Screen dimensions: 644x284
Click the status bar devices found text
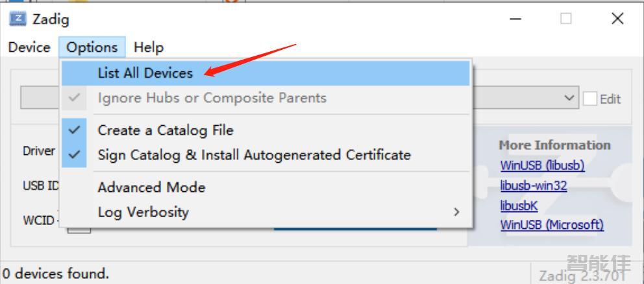pyautogui.click(x=56, y=274)
